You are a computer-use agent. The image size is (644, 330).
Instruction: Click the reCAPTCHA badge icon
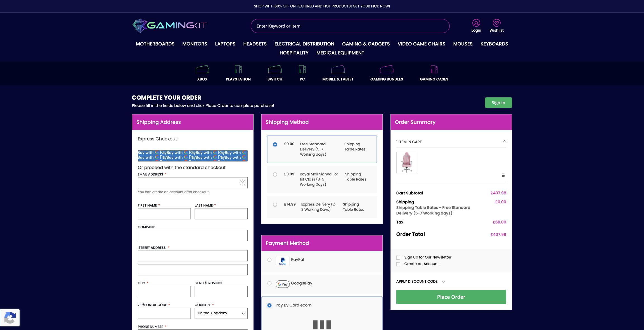coord(10,318)
